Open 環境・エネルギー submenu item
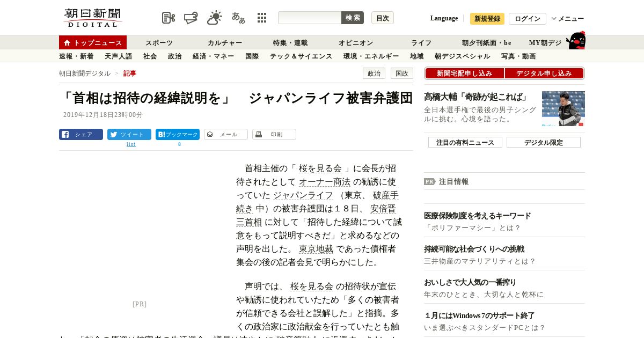644x338 pixels. (371, 56)
